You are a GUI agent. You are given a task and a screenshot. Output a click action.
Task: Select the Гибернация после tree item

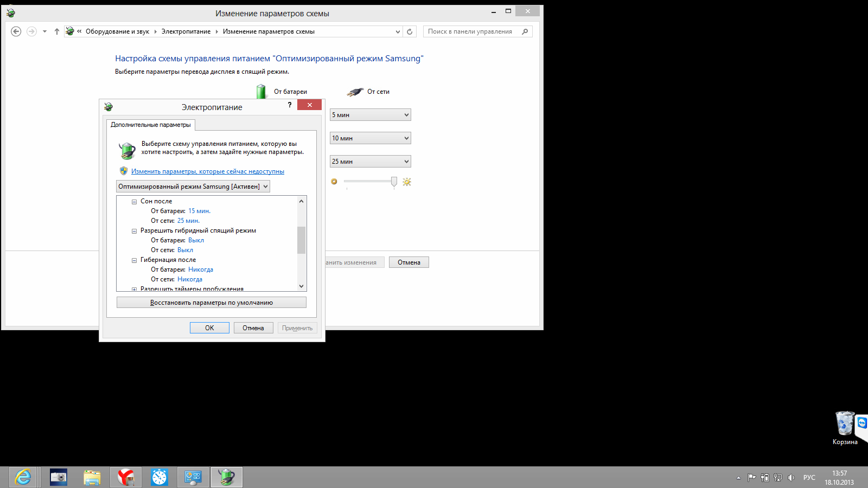coord(168,260)
